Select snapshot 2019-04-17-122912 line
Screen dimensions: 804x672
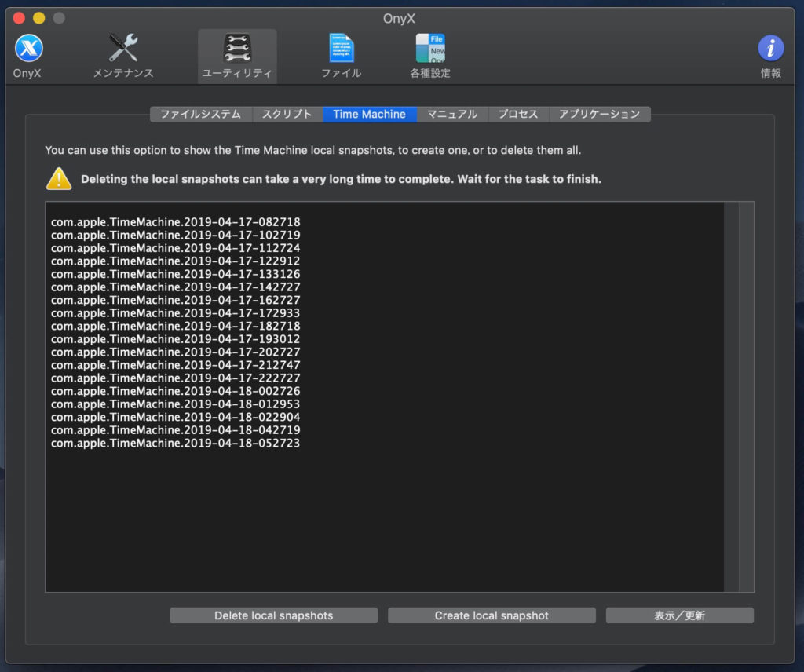pyautogui.click(x=175, y=261)
